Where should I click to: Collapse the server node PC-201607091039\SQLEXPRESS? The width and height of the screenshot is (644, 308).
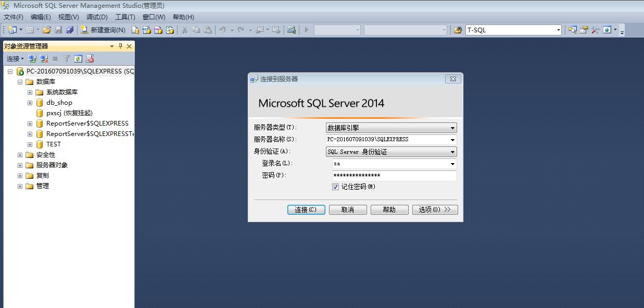tap(10, 71)
